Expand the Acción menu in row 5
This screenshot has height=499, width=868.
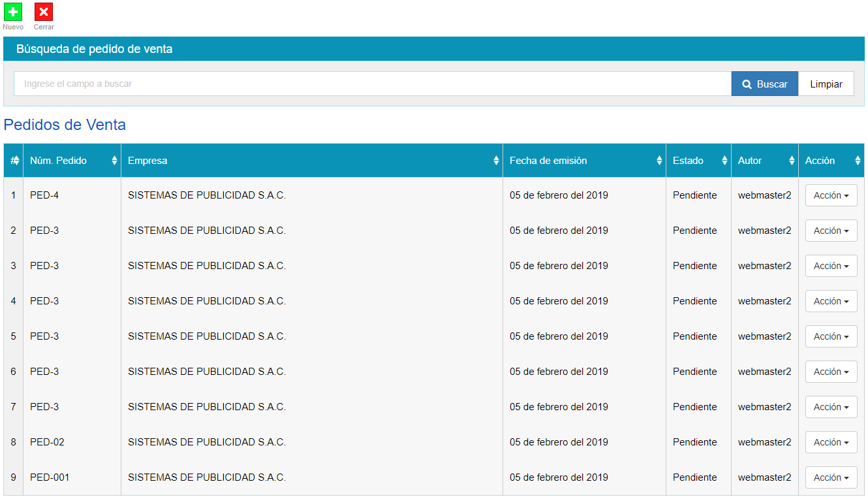[831, 336]
